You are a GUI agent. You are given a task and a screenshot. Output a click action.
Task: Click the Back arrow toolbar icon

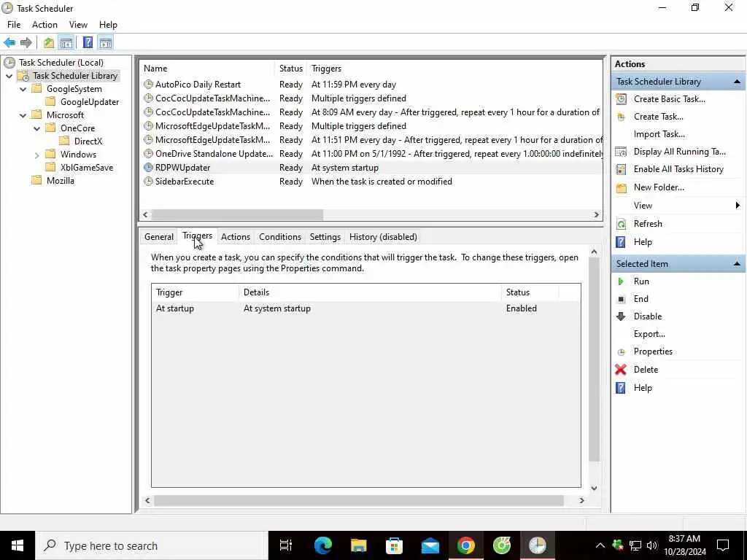click(x=9, y=43)
